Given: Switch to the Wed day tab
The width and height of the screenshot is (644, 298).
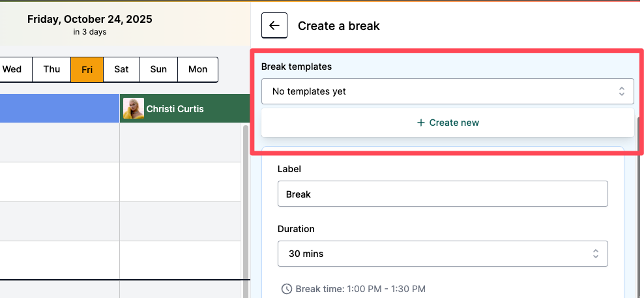Looking at the screenshot, I should [12, 69].
